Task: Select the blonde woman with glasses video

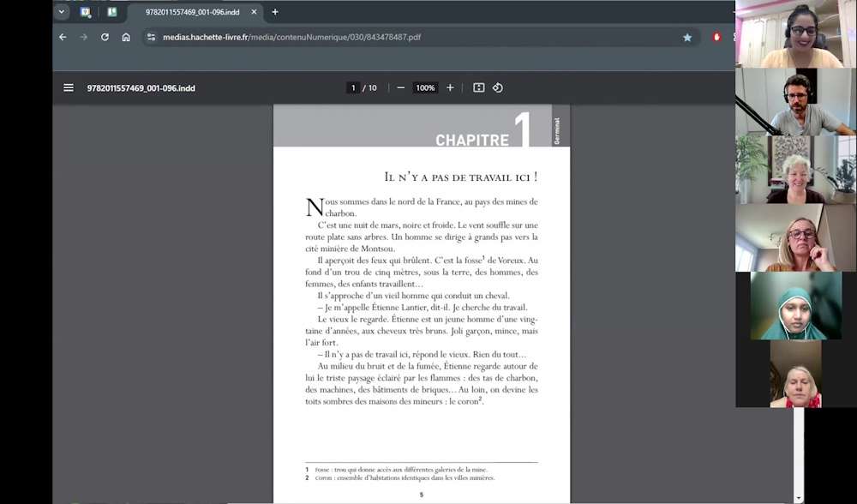Action: [x=796, y=237]
